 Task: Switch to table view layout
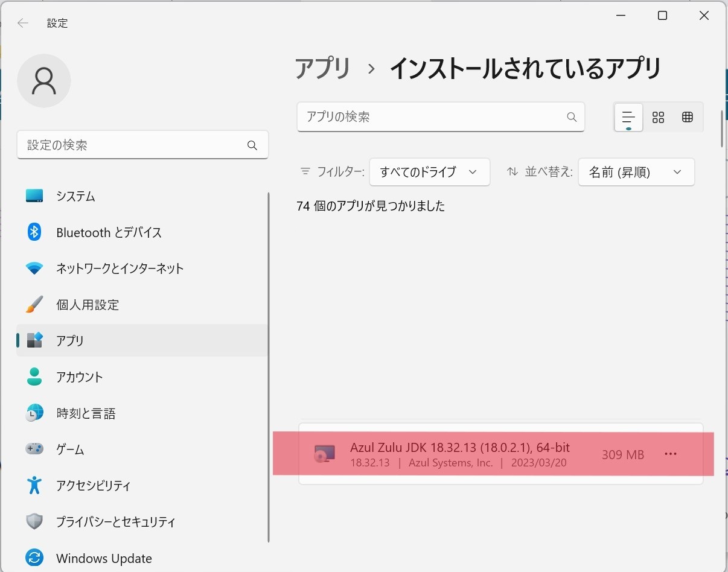pos(687,117)
